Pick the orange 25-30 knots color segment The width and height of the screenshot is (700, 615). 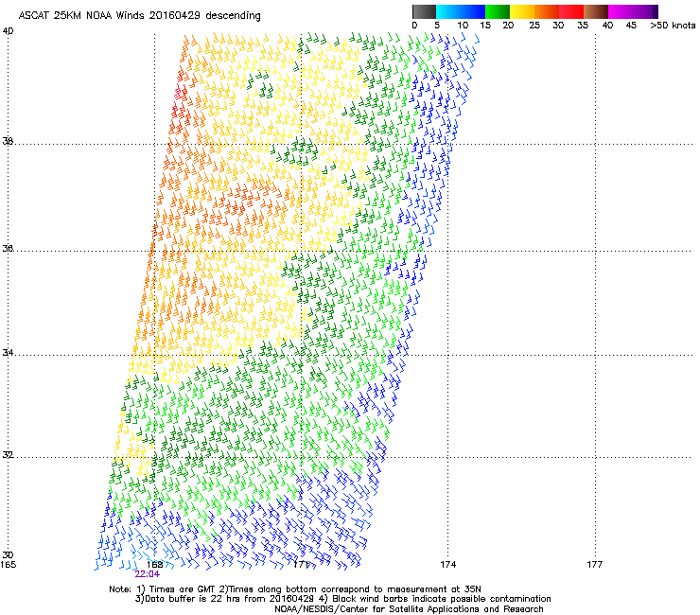547,11
